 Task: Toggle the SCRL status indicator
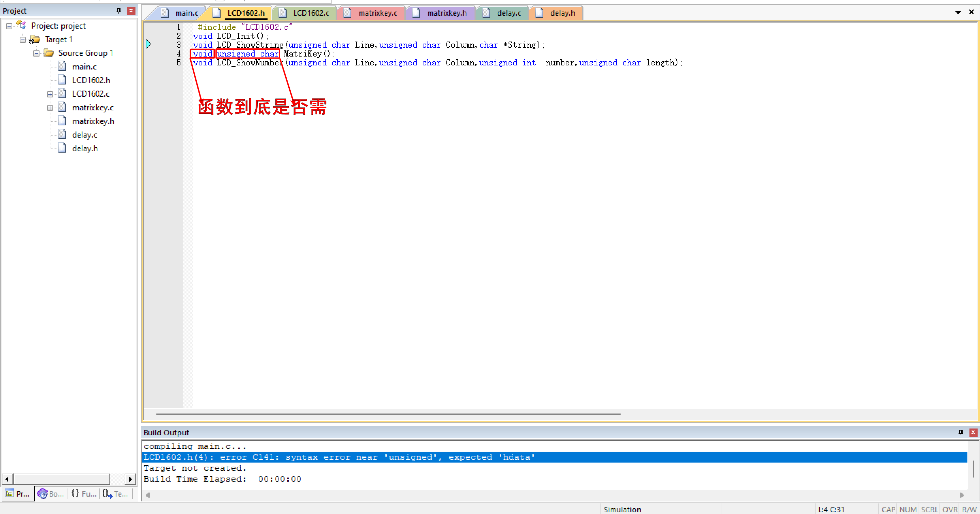(929, 510)
